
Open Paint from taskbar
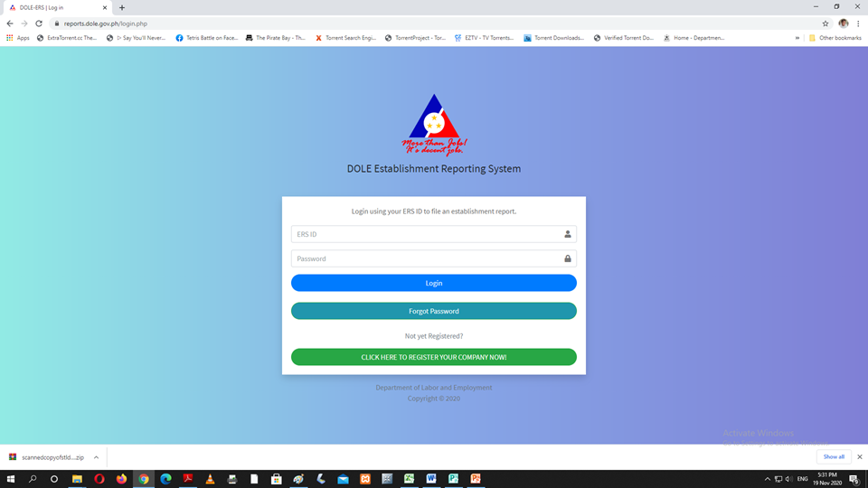298,479
